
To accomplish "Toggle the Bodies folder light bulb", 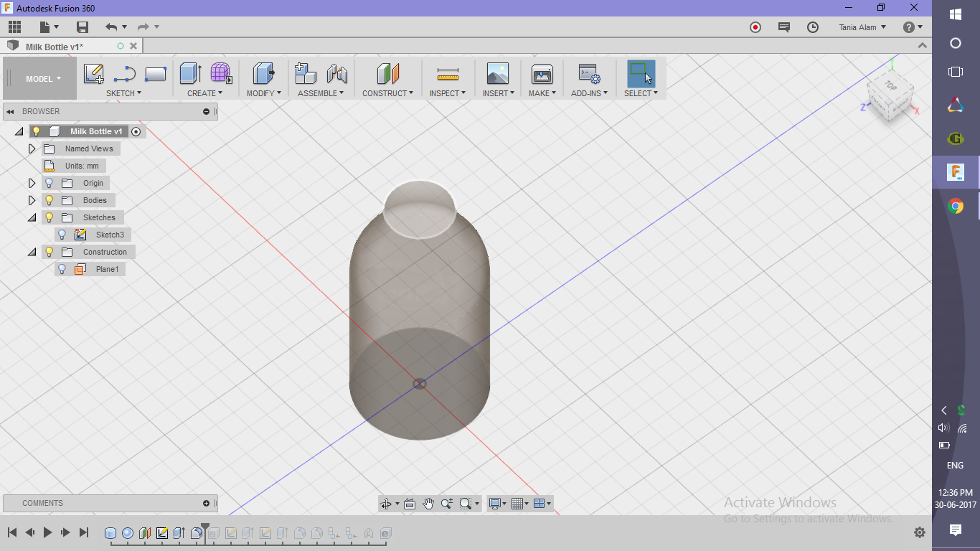I will pyautogui.click(x=50, y=200).
